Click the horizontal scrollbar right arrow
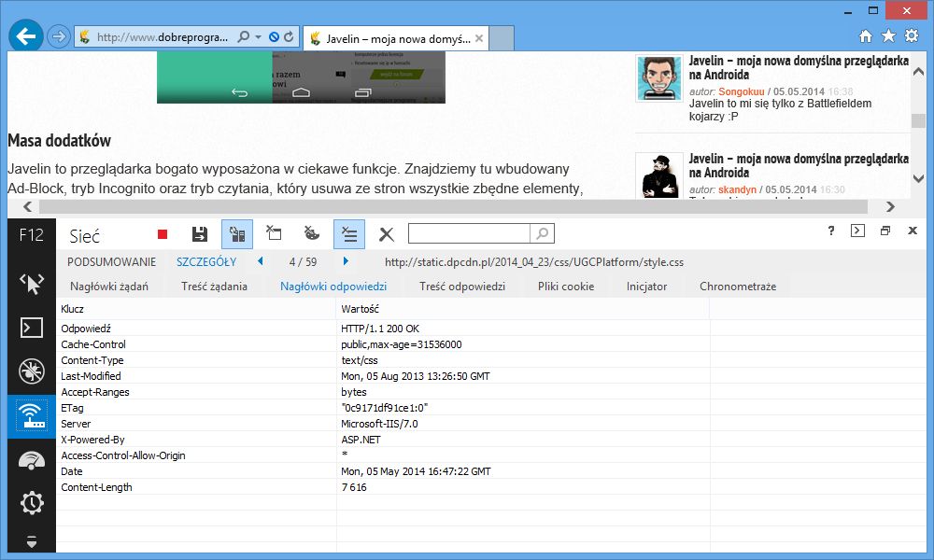The image size is (934, 560). point(890,206)
